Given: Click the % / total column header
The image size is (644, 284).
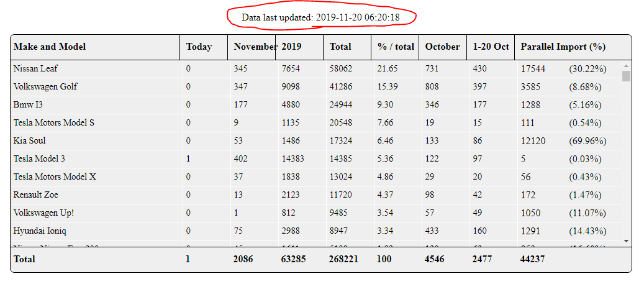Looking at the screenshot, I should coord(396,47).
